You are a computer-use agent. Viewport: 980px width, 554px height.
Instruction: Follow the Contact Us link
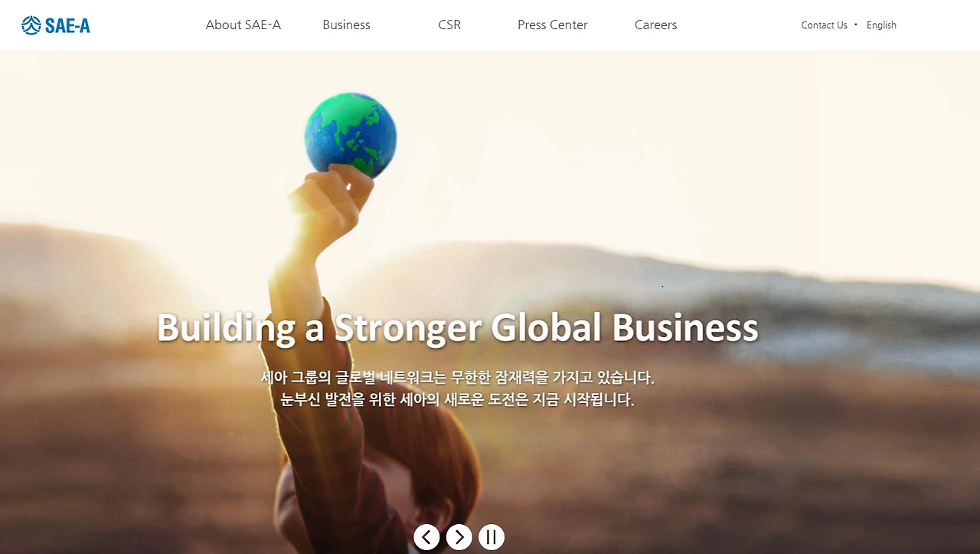[824, 25]
